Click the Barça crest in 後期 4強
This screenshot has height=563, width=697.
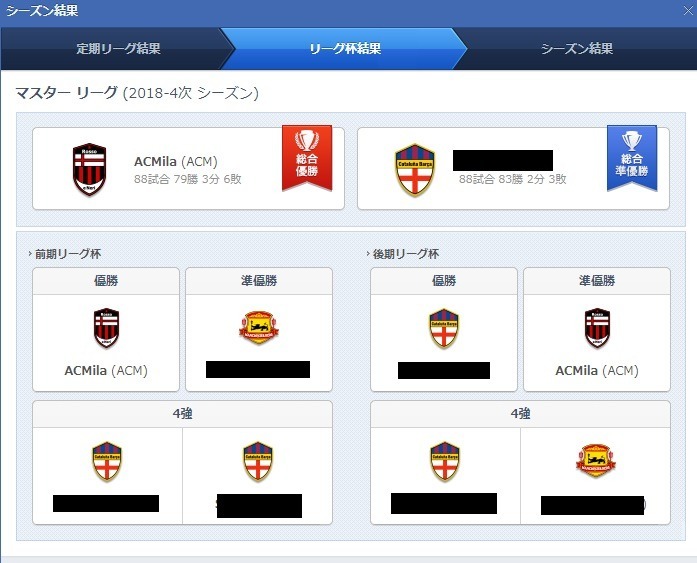coord(445,462)
